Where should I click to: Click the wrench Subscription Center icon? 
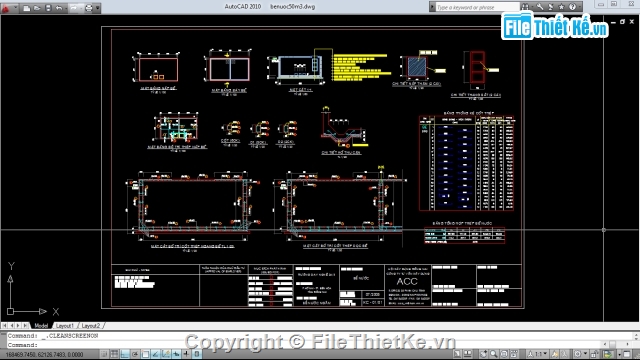540,7
